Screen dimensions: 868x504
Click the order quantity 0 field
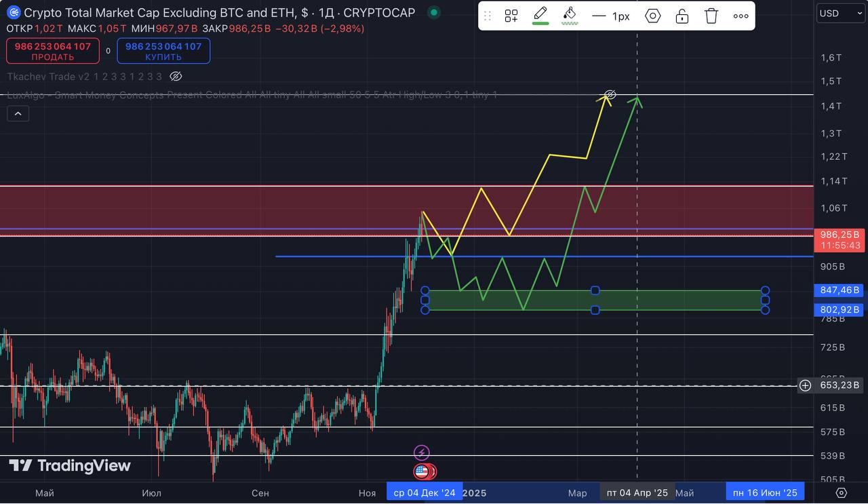108,51
